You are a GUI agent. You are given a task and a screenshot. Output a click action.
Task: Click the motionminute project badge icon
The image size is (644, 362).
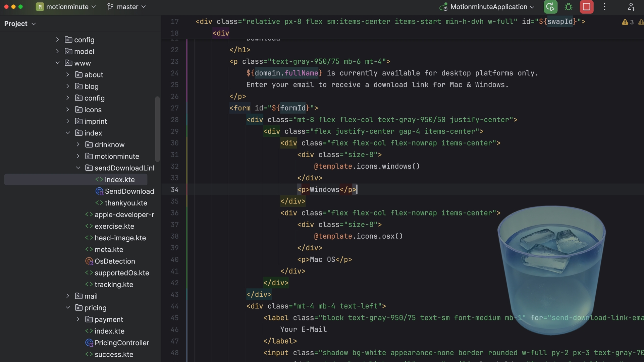[x=40, y=7]
